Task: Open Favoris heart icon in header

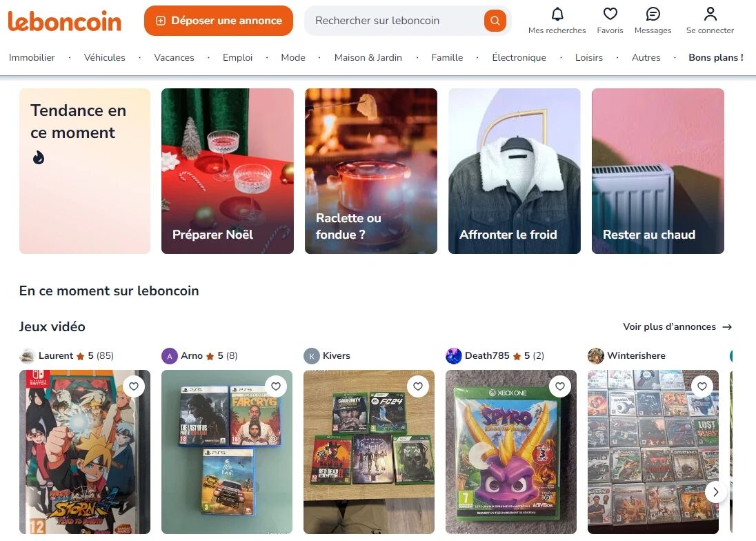Action: (x=610, y=14)
